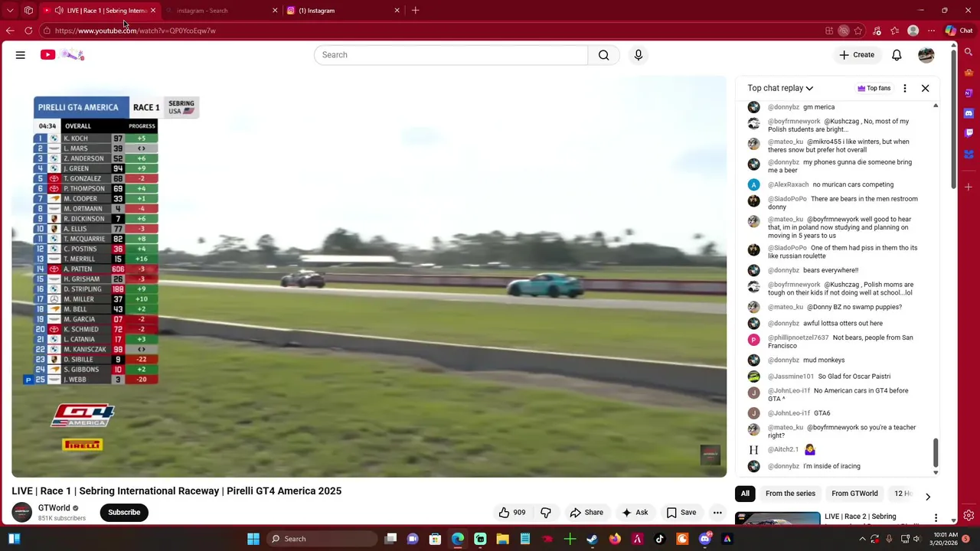Add this page to favorites star
Screen dimensions: 980x551
(858, 31)
